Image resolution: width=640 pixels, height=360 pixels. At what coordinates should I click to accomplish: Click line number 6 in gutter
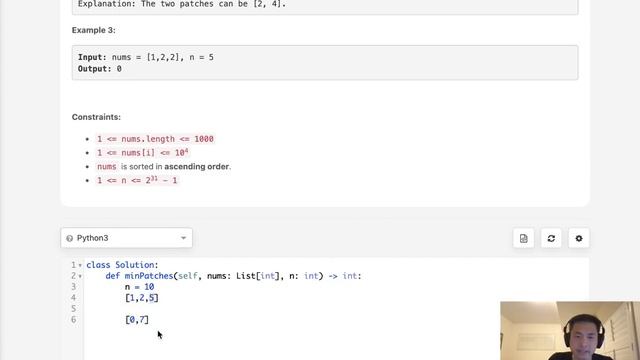[x=73, y=320]
